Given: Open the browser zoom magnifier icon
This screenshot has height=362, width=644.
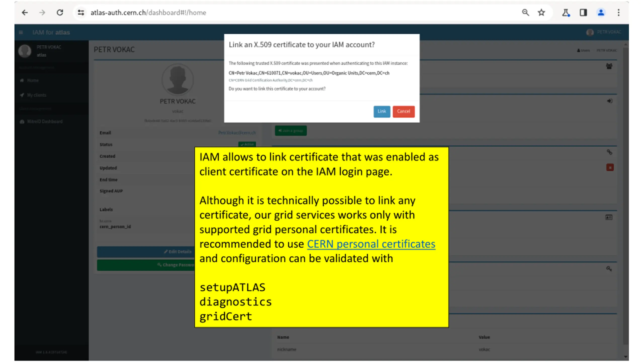Looking at the screenshot, I should (525, 13).
